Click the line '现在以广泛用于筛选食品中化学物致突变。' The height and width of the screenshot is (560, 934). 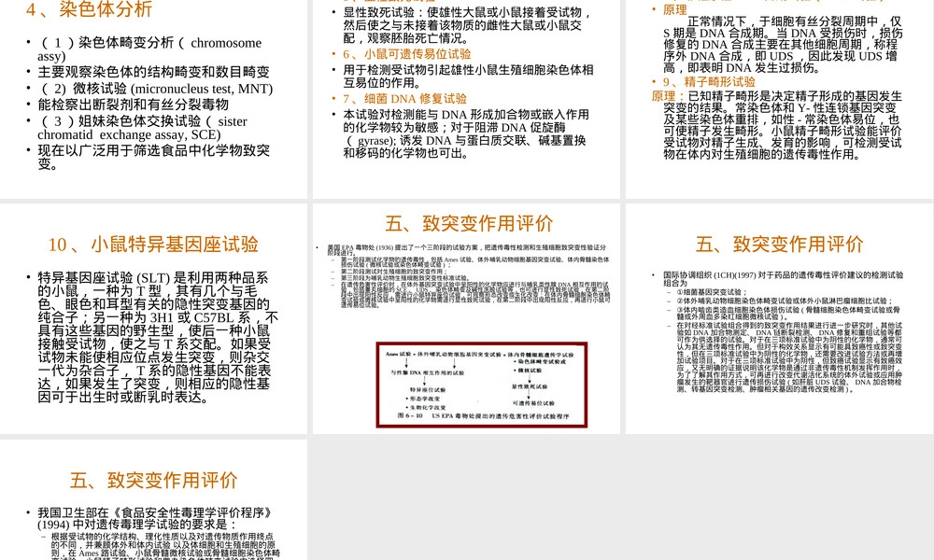tap(154, 157)
